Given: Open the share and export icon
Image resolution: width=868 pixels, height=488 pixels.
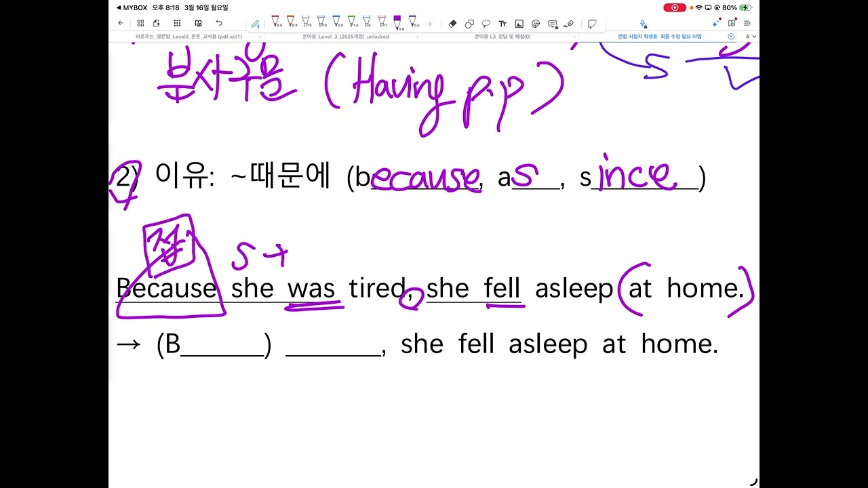Looking at the screenshot, I should tap(157, 23).
